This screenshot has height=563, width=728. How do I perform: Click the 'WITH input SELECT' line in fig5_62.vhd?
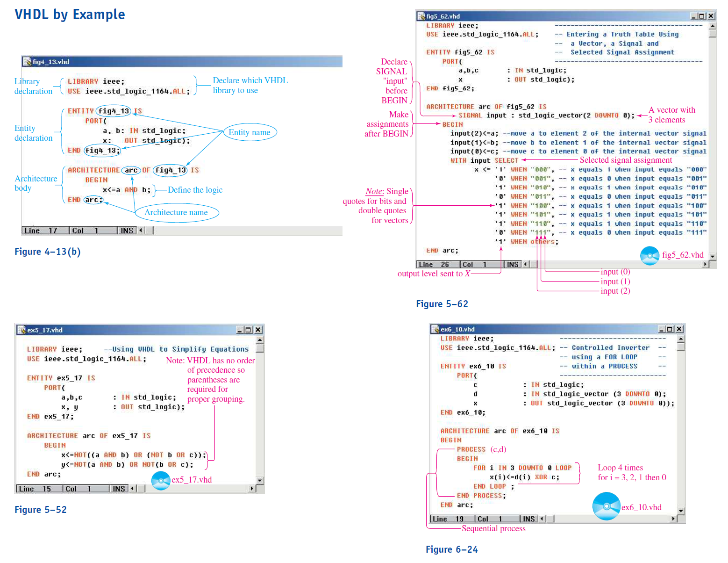pos(485,160)
